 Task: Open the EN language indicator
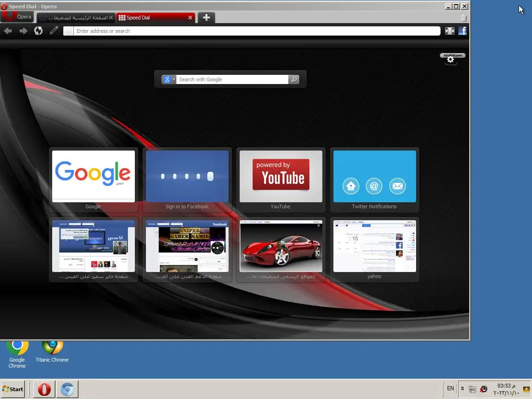450,388
